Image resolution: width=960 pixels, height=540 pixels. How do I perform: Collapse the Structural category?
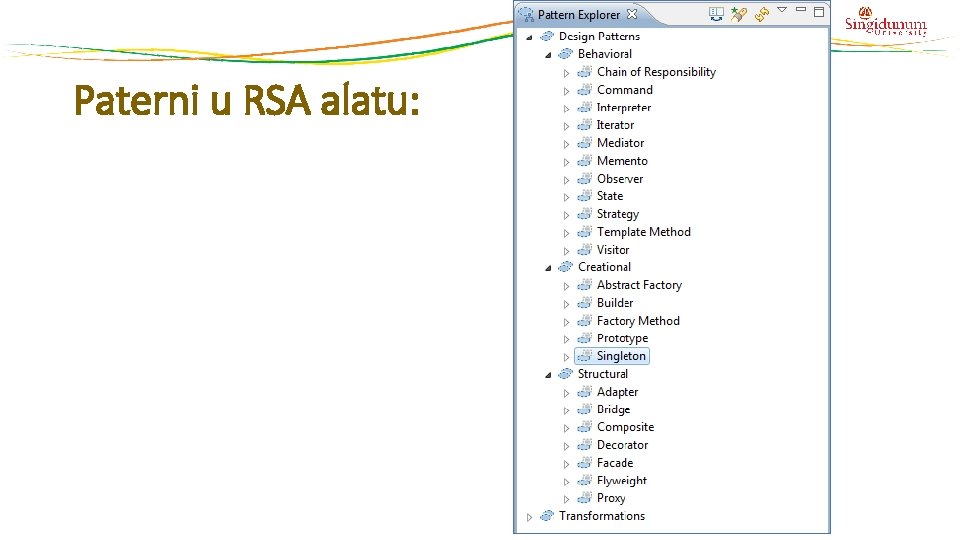(x=549, y=375)
